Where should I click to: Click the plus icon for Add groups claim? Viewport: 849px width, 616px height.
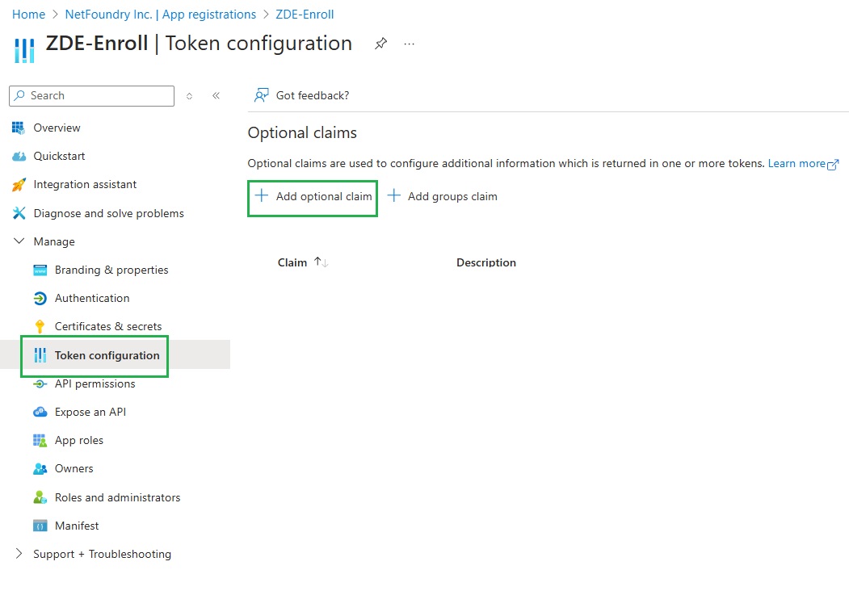393,195
